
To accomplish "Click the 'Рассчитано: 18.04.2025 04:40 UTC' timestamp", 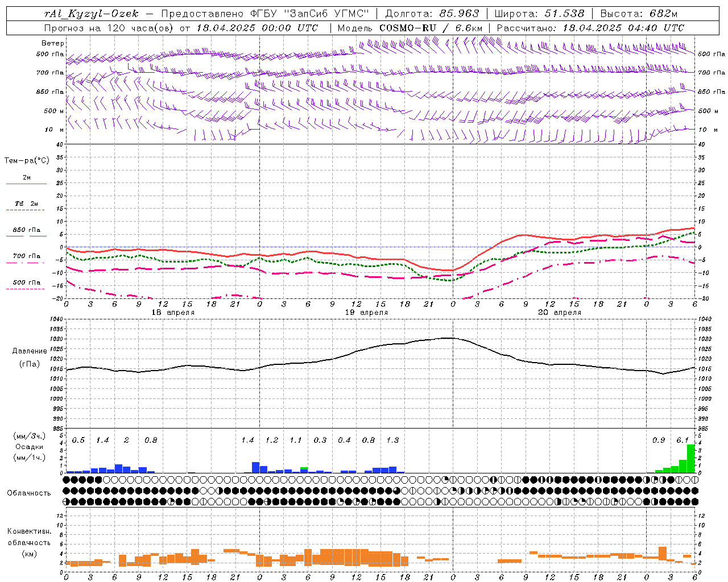I will pos(590,28).
